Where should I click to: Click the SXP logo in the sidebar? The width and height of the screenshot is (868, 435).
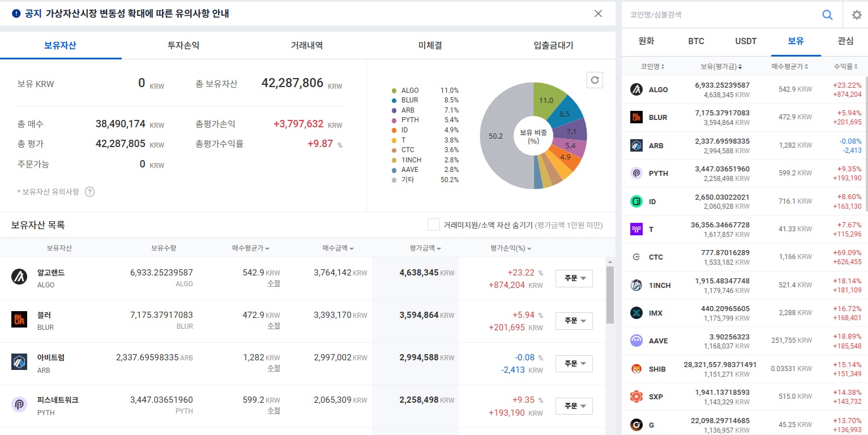pyautogui.click(x=636, y=397)
